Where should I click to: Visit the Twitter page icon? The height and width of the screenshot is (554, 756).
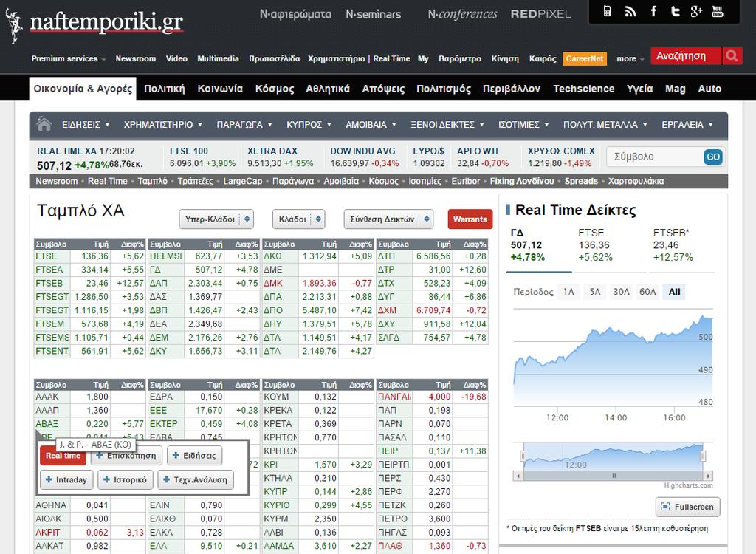click(x=675, y=11)
